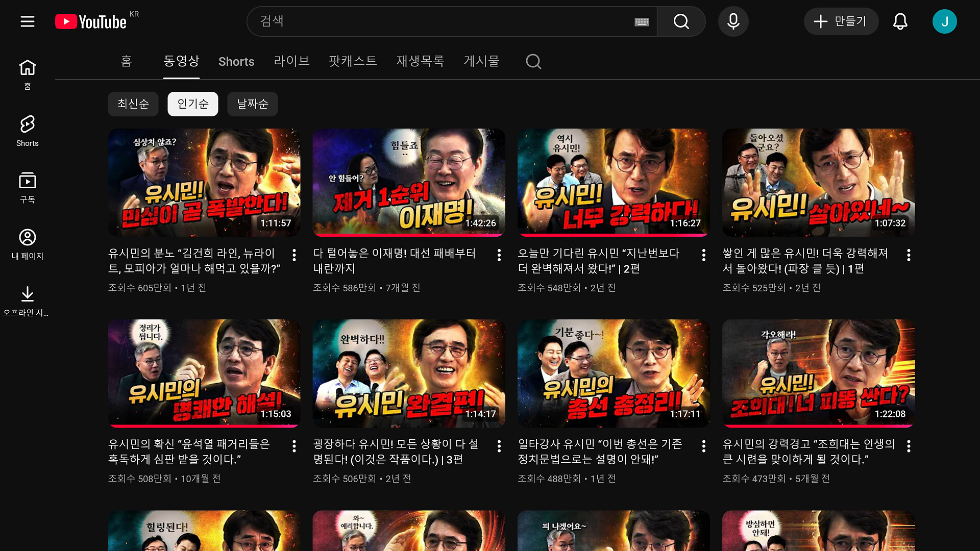
Task: Switch to the 재생목록 tab
Action: 420,62
